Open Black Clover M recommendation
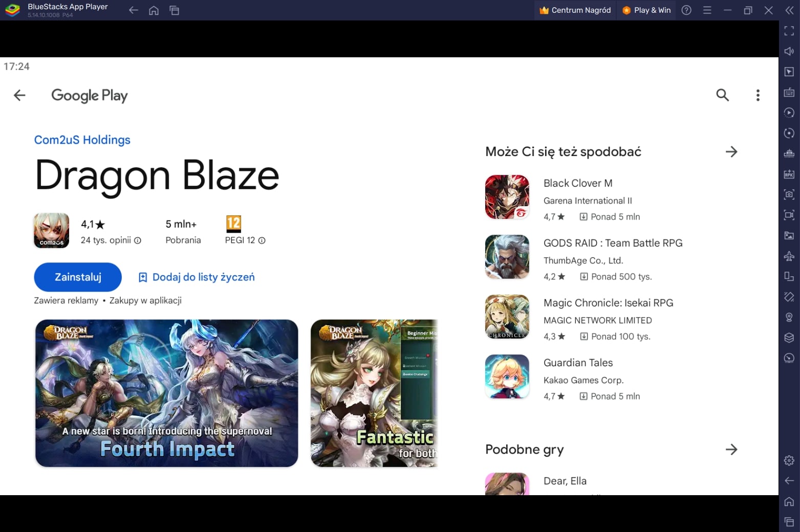This screenshot has width=800, height=532. coord(612,198)
